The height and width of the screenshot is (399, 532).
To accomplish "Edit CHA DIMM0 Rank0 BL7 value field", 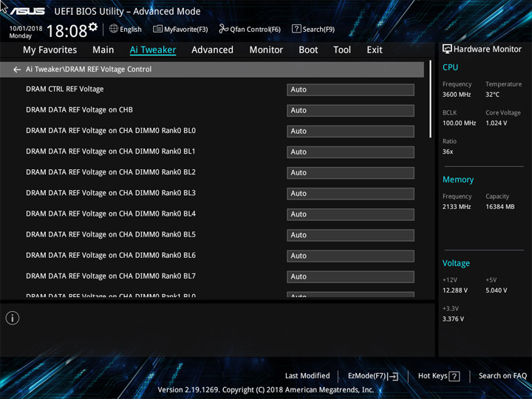I will click(350, 276).
